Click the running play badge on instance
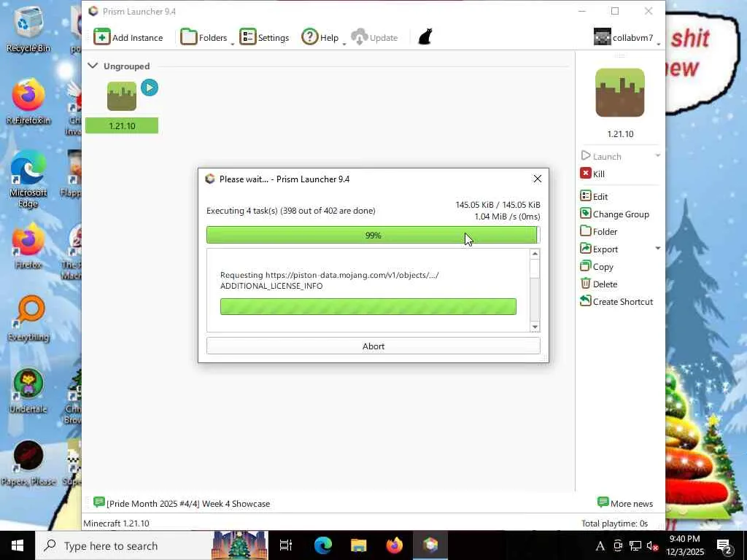Image resolution: width=747 pixels, height=560 pixels. coord(150,87)
